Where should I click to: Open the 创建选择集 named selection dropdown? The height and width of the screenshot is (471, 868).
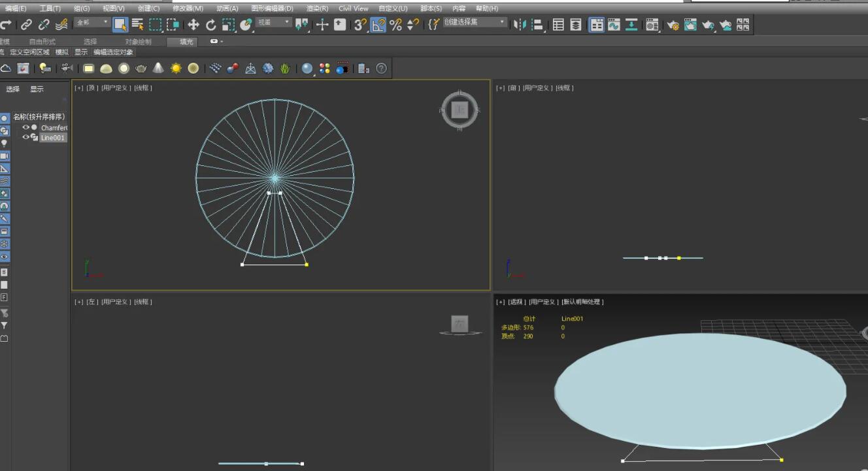475,22
